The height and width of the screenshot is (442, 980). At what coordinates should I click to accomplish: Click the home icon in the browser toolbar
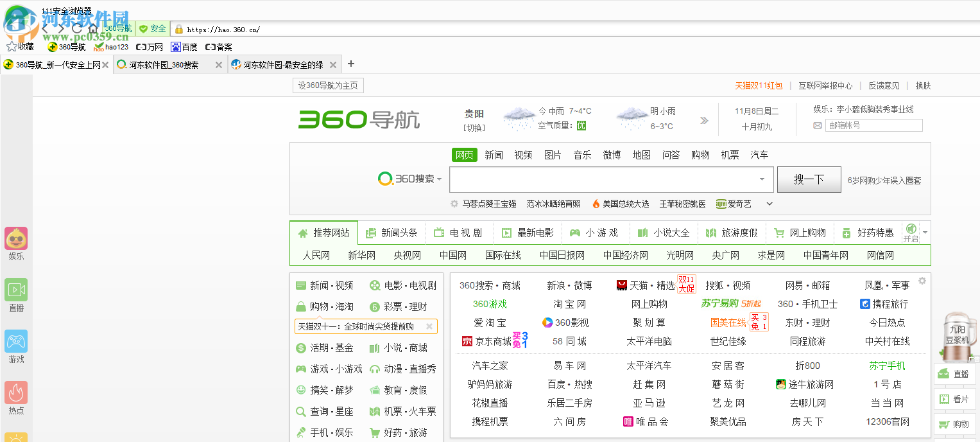pyautogui.click(x=94, y=28)
